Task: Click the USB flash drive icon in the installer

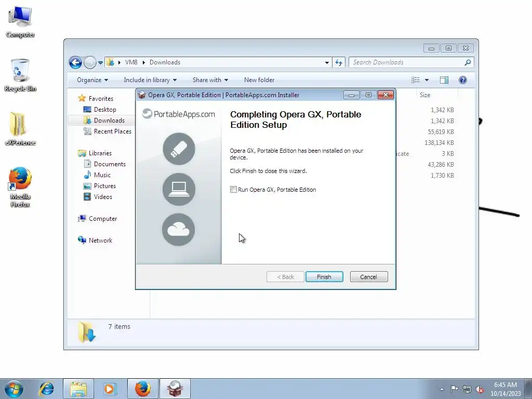Action: (179, 149)
